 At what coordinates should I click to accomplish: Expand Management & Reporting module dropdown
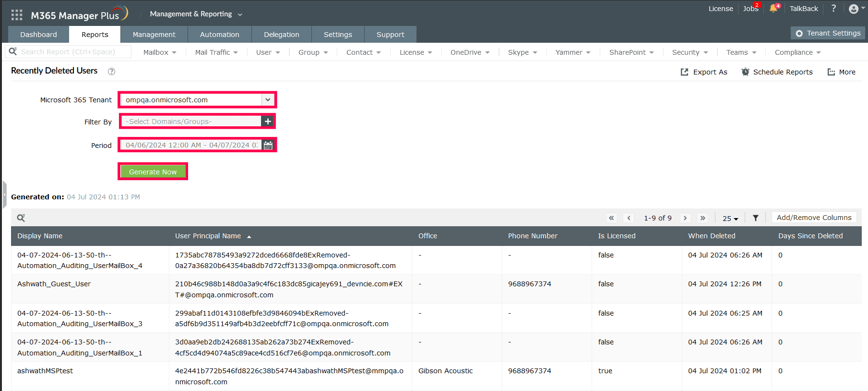pos(196,14)
